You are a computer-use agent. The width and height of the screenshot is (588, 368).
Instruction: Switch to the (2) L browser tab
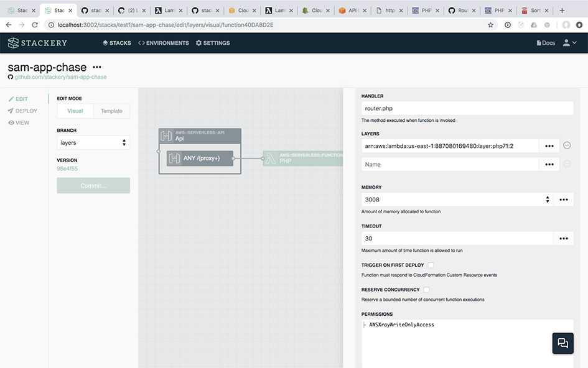point(131,11)
